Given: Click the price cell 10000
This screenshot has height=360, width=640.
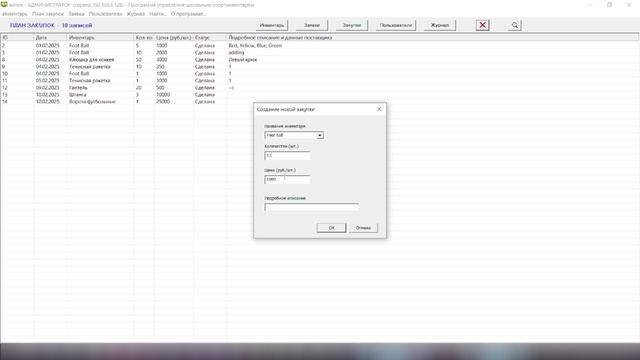Looking at the screenshot, I should pyautogui.click(x=163, y=95).
